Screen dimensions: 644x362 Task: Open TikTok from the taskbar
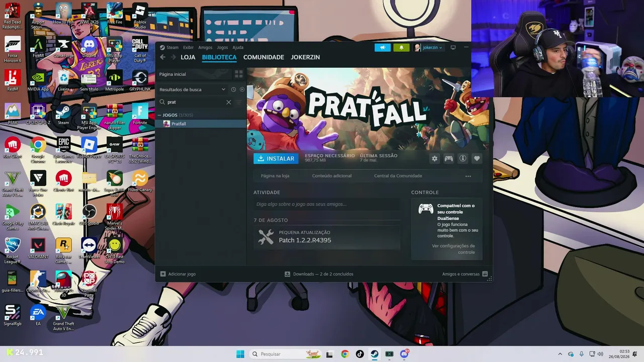pos(360,354)
